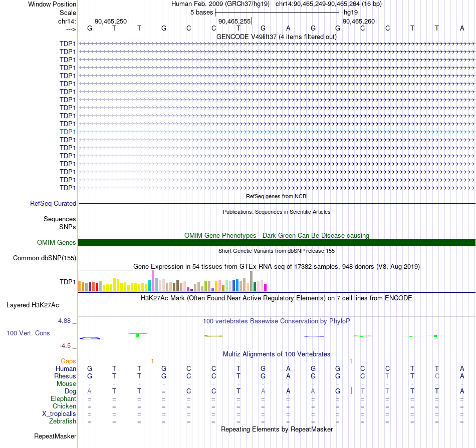
Task: Open the GENCODE V49lift37 track title
Action: point(276,37)
